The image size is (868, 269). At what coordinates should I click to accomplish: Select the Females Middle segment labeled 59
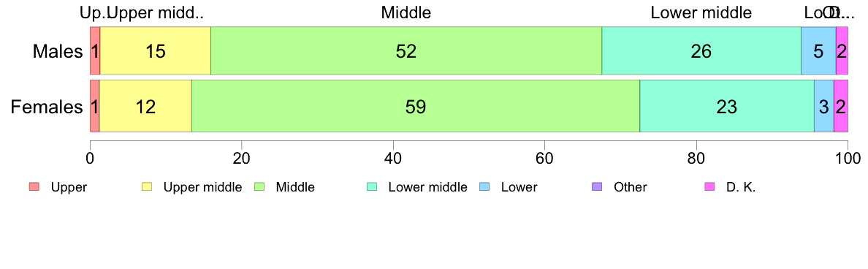(x=416, y=106)
